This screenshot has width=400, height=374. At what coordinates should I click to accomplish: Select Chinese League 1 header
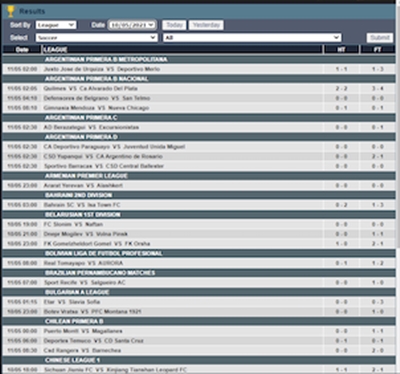click(x=199, y=360)
